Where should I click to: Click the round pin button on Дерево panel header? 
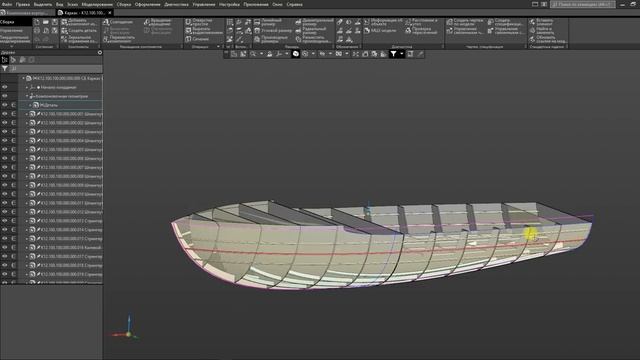click(100, 53)
